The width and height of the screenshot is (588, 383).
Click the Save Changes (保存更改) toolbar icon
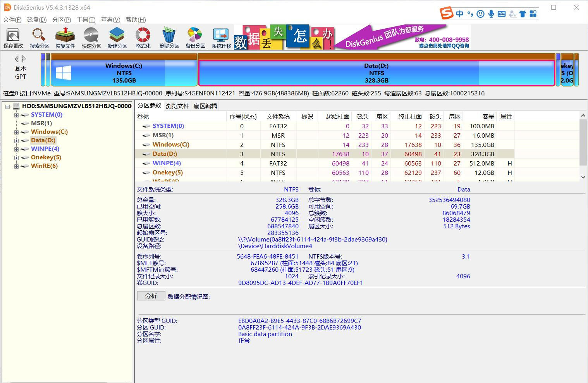click(13, 38)
